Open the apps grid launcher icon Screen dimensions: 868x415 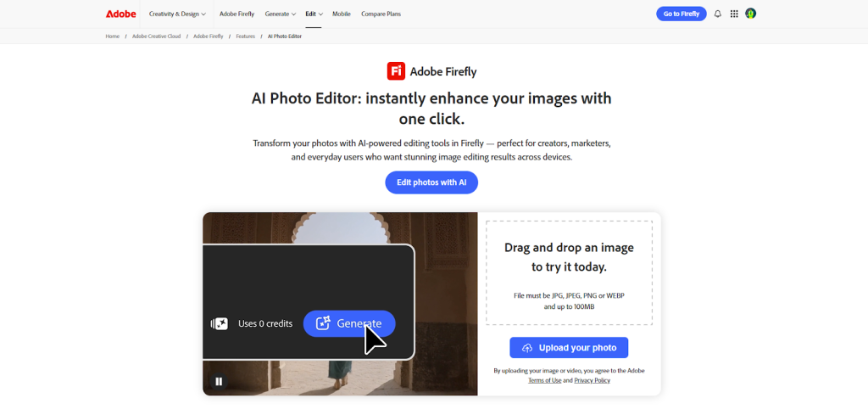pyautogui.click(x=734, y=14)
